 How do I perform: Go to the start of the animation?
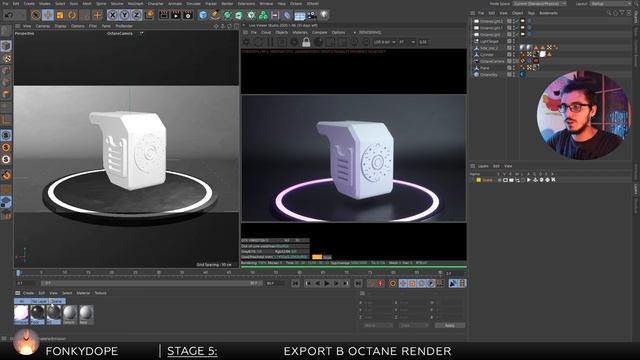tap(296, 283)
